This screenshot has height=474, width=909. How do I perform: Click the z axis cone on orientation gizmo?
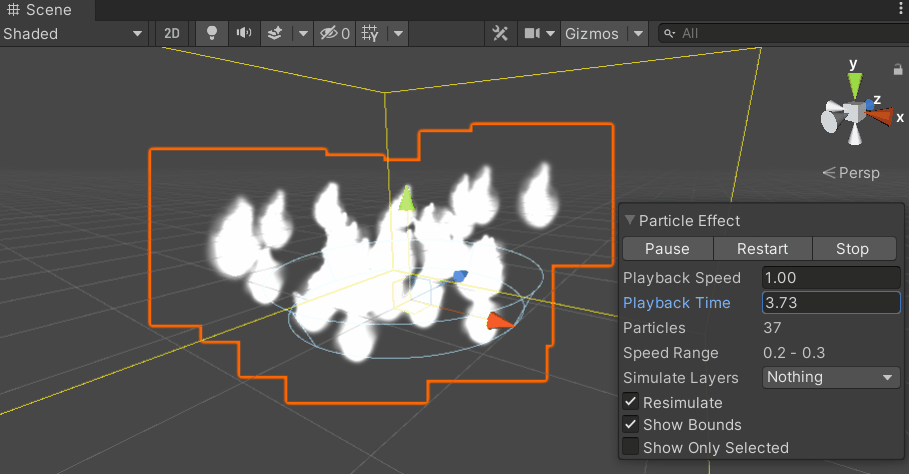coord(870,104)
